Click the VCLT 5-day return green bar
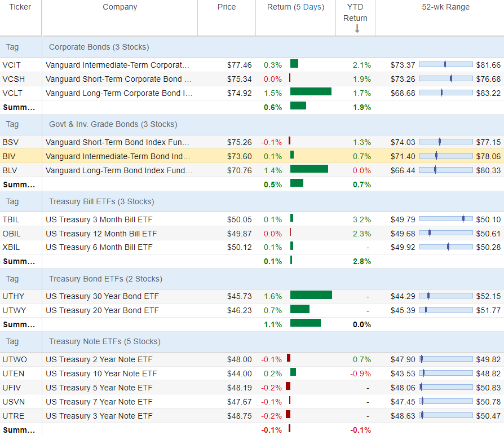Image resolution: width=504 pixels, height=435 pixels. point(311,92)
